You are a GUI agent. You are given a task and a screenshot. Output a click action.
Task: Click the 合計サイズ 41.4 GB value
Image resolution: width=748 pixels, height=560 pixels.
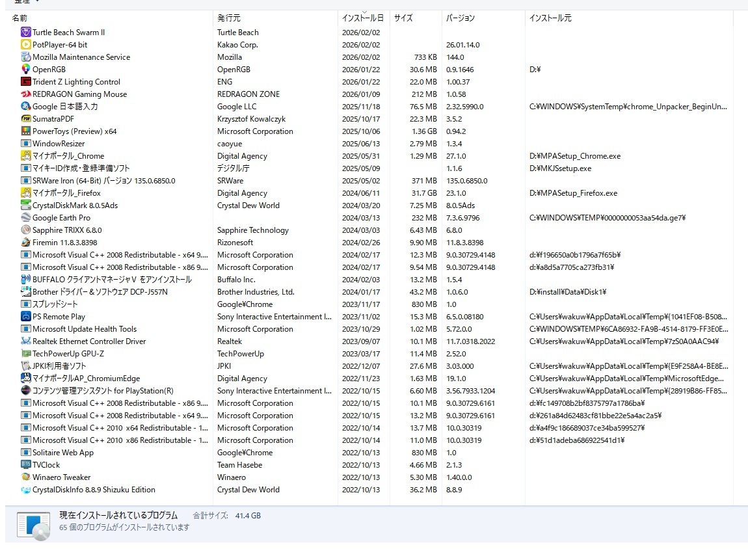[x=248, y=516]
